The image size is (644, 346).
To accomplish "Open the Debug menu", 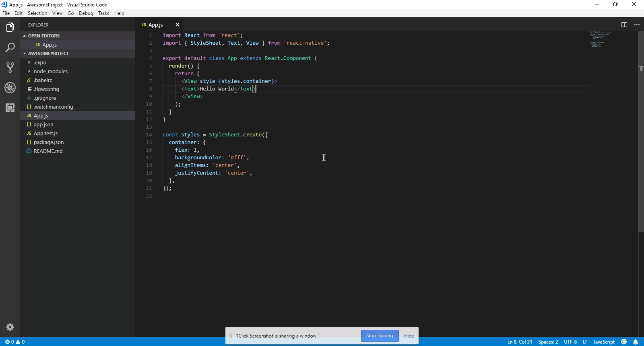I will coord(86,13).
